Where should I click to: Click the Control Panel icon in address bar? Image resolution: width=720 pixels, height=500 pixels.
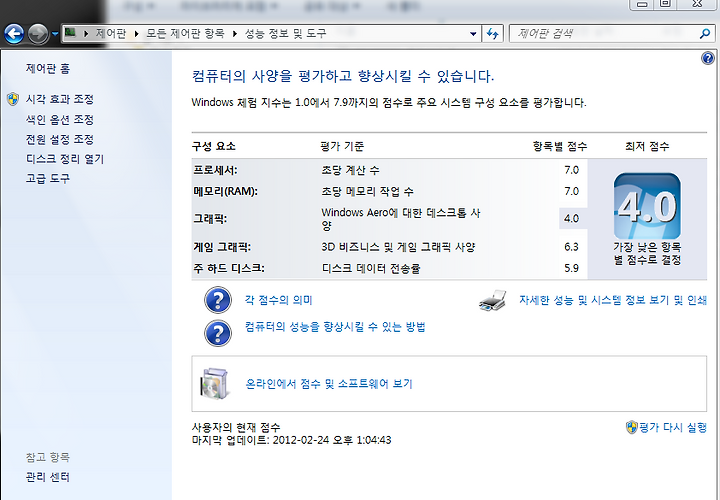coord(70,33)
